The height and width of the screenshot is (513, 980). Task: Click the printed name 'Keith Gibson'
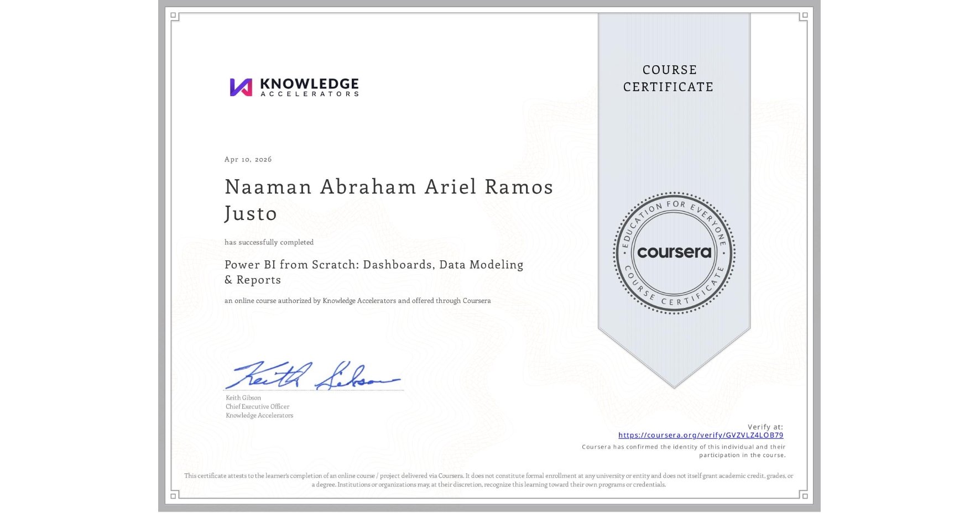243,397
